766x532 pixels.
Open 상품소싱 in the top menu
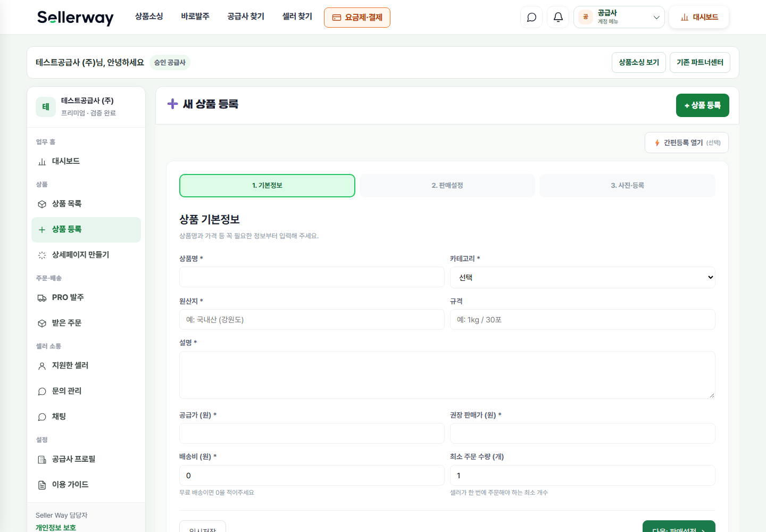click(x=149, y=16)
